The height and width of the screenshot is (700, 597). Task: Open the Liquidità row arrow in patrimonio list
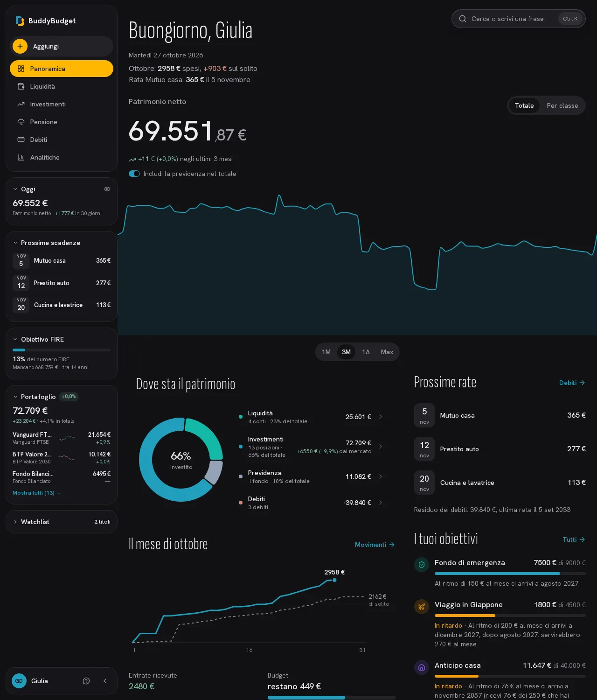381,417
